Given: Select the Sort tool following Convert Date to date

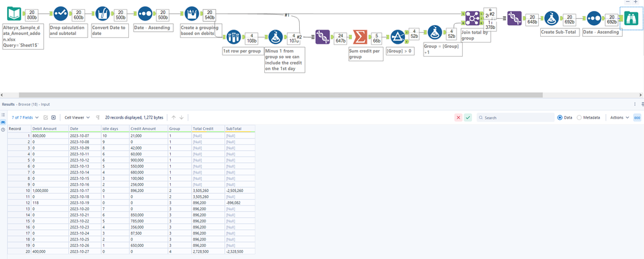Looking at the screenshot, I should pos(144,14).
